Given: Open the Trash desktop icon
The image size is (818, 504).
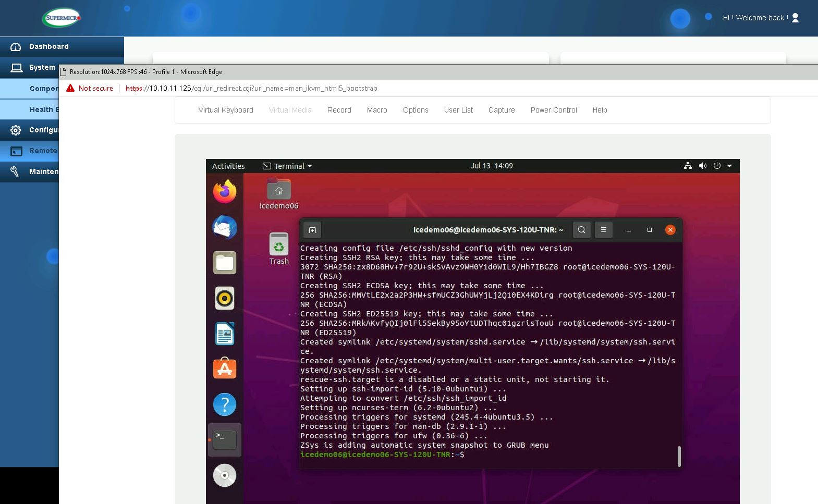Looking at the screenshot, I should [x=279, y=249].
